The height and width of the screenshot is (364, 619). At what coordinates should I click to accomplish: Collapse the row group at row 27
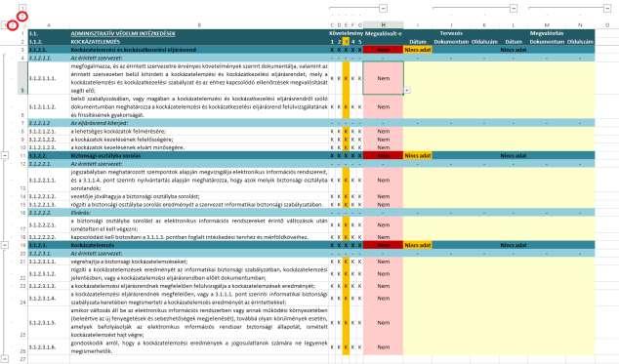click(x=5, y=359)
